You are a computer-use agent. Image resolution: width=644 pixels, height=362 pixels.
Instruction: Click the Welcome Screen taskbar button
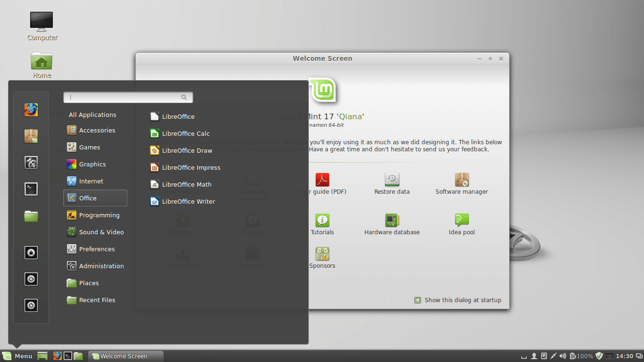tap(125, 356)
